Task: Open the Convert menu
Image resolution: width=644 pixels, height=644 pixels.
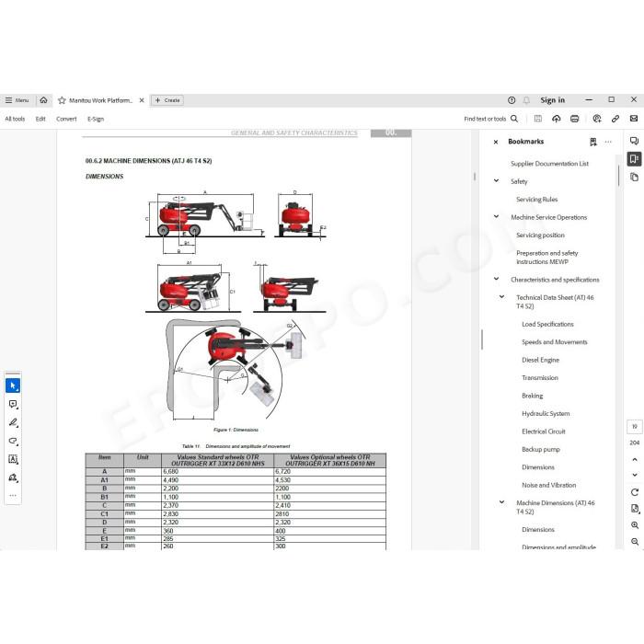Action: coord(66,119)
